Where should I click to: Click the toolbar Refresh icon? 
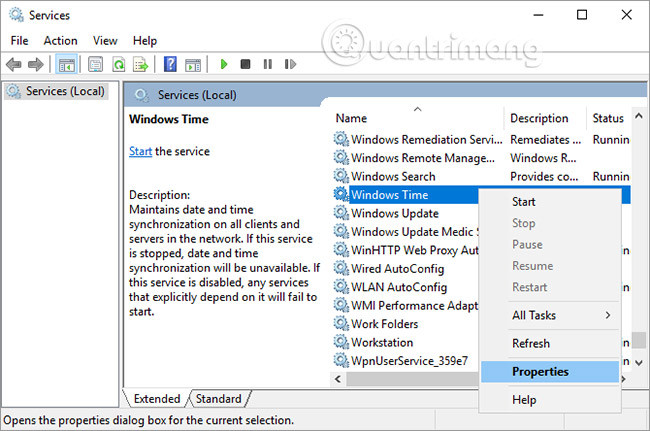pos(118,64)
